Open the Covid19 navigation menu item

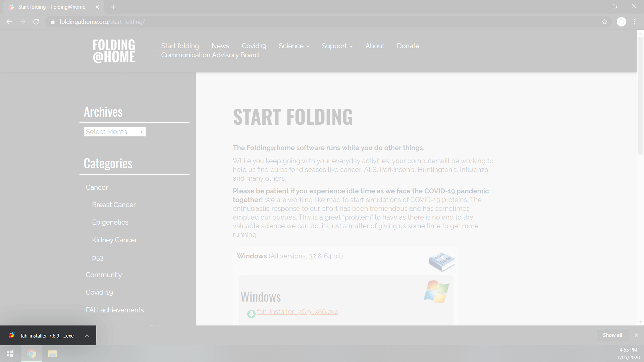coord(254,46)
